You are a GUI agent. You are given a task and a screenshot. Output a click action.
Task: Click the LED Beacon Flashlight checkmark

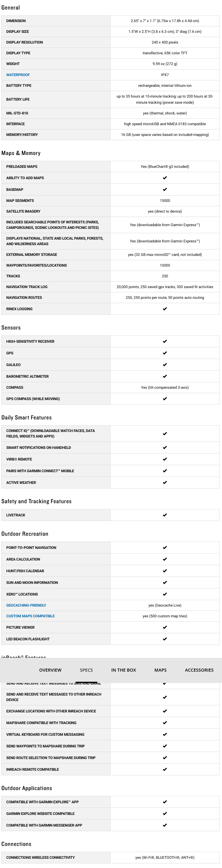pyautogui.click(x=165, y=639)
